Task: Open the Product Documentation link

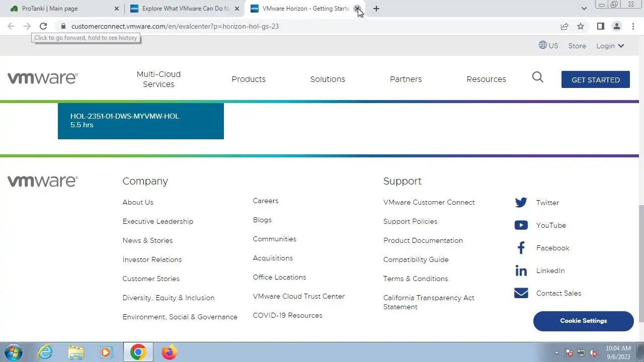Action: (423, 240)
